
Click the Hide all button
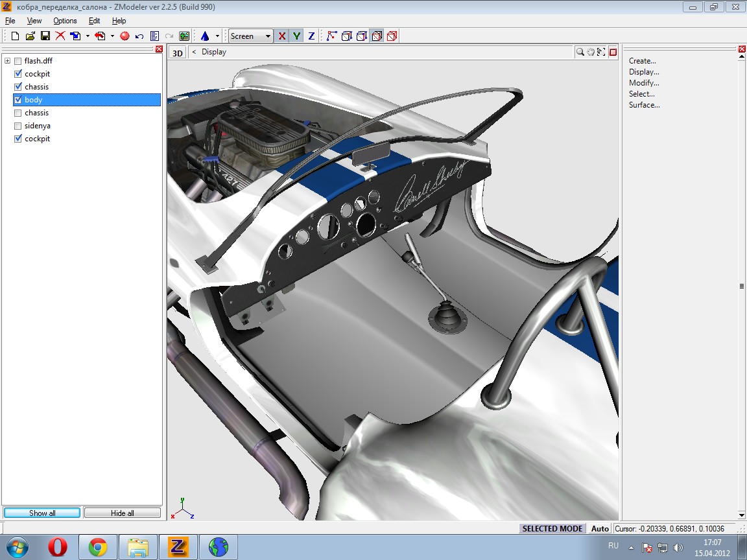coord(122,513)
